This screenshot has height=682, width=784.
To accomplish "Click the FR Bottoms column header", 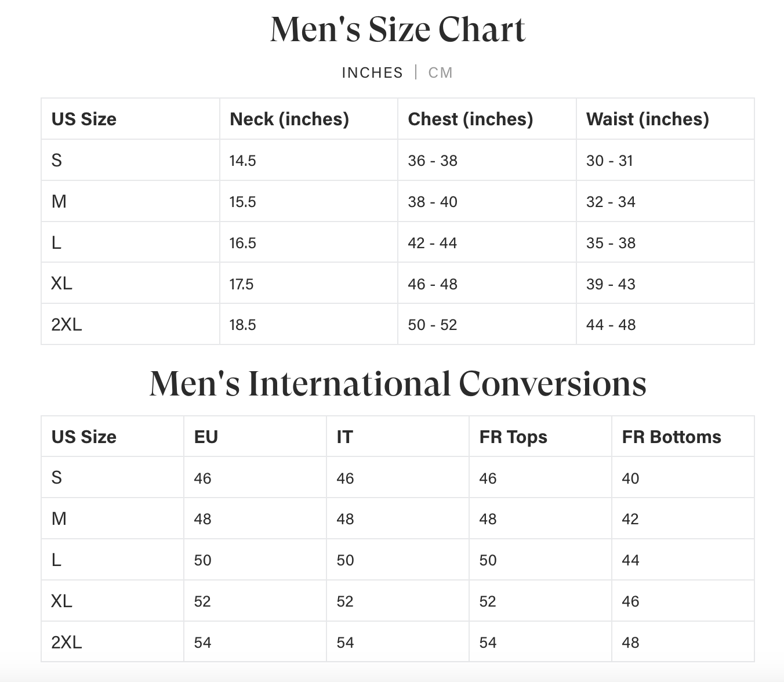I will tap(672, 437).
